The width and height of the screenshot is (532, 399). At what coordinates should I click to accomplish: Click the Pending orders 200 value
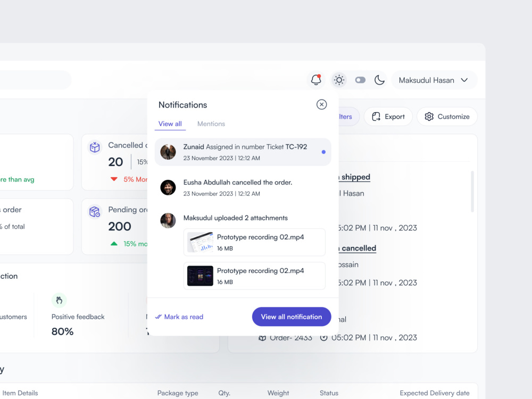click(x=119, y=226)
